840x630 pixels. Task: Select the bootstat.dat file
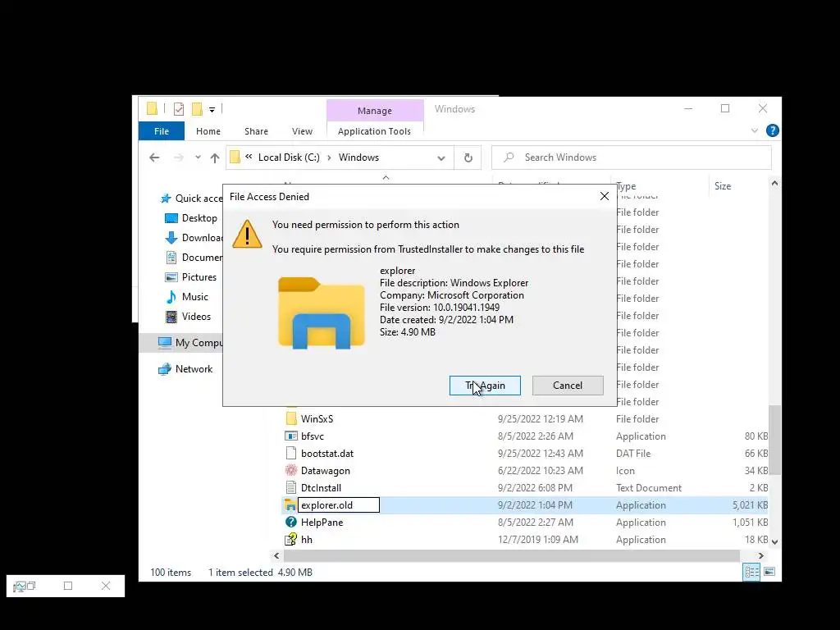point(326,453)
